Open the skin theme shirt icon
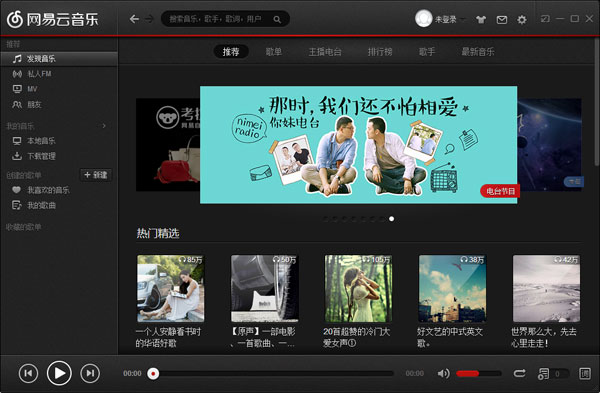 481,20
